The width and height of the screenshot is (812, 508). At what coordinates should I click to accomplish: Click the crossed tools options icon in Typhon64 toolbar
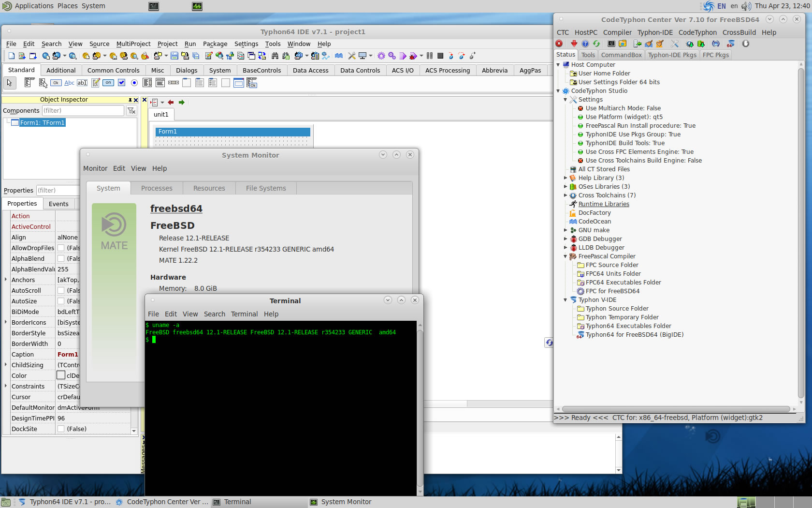tap(352, 56)
